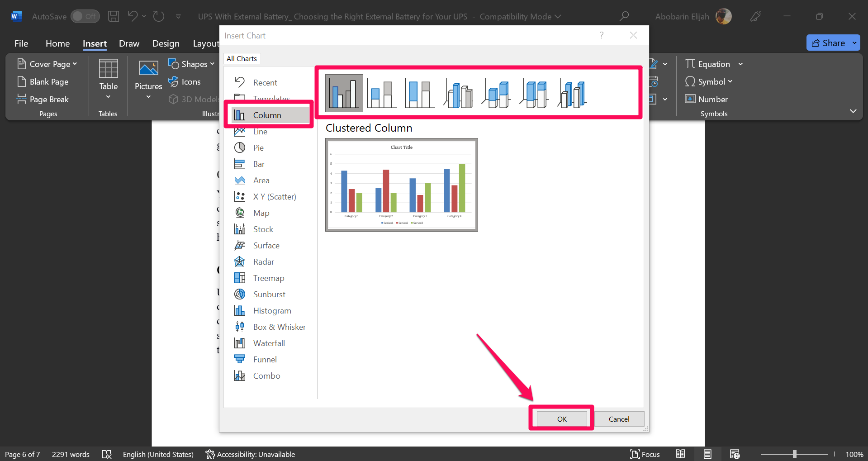Click OK to insert the chart

pyautogui.click(x=561, y=418)
